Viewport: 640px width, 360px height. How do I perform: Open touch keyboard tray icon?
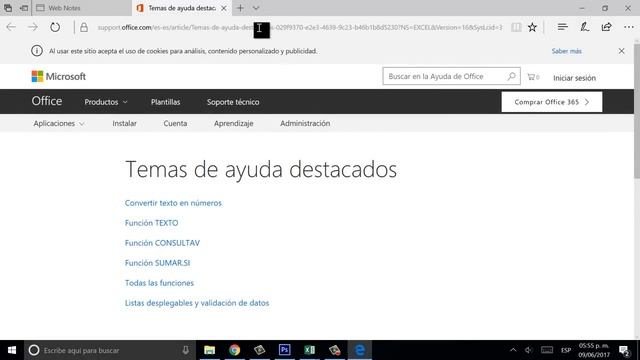pyautogui.click(x=547, y=350)
